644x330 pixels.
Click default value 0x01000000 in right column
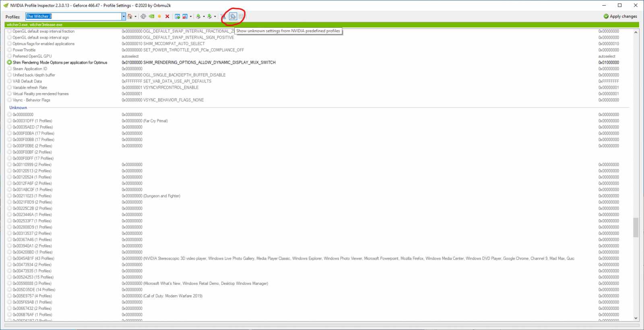tap(609, 62)
